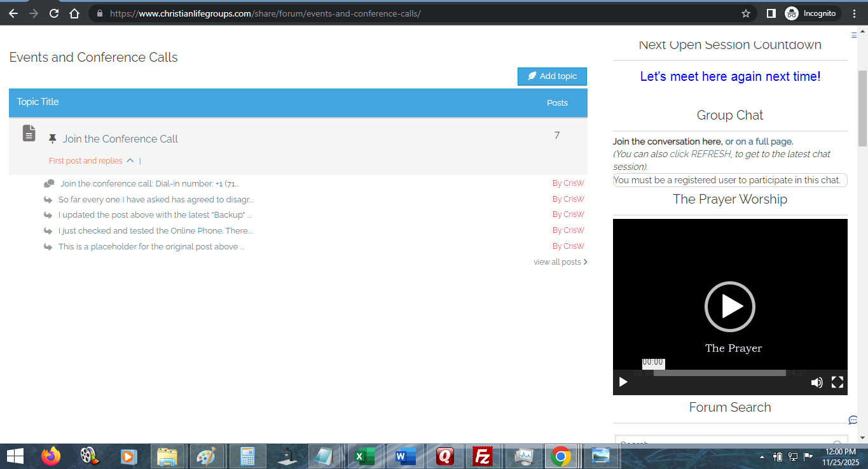Click the video progress bar

point(719,373)
